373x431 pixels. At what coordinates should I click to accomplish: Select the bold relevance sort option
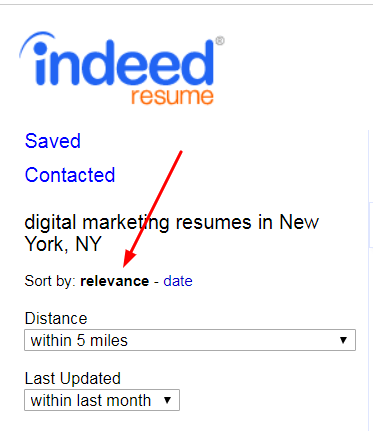tap(115, 281)
